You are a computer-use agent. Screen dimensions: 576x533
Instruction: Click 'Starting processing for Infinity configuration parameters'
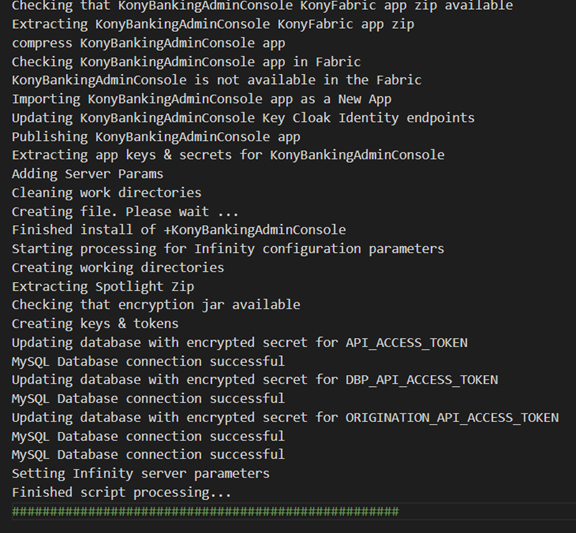228,249
